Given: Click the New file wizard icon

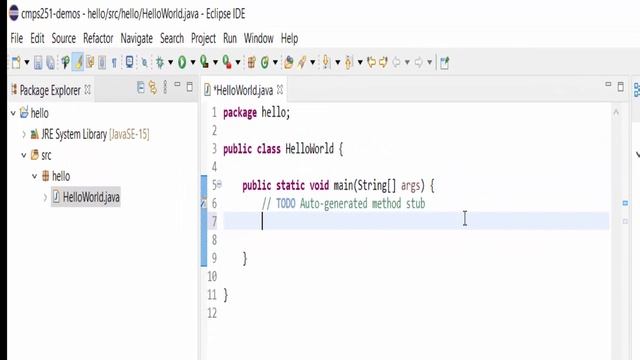Looking at the screenshot, I should 16,62.
